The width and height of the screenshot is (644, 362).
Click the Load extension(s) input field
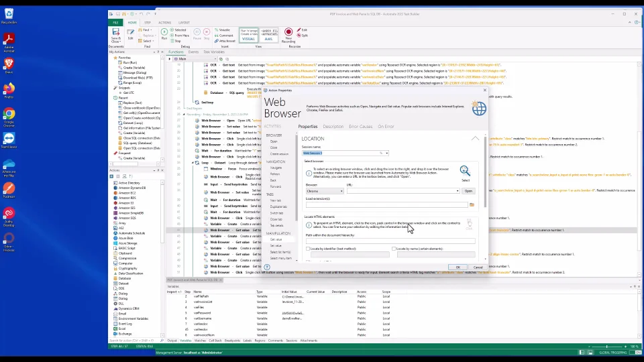tap(386, 204)
